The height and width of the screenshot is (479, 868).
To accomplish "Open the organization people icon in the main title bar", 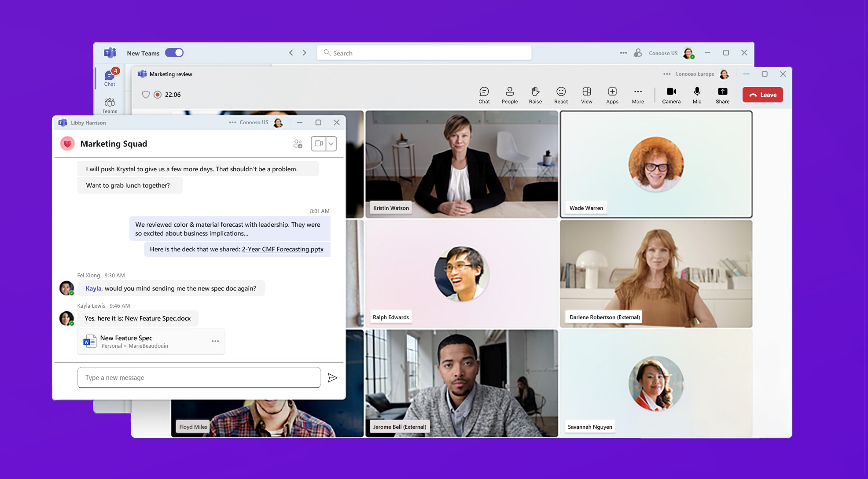I will 638,53.
